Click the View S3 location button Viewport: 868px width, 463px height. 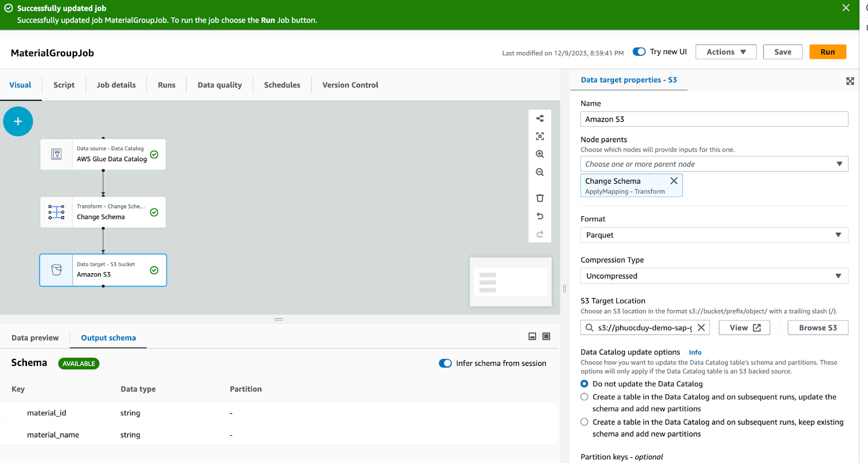(744, 327)
